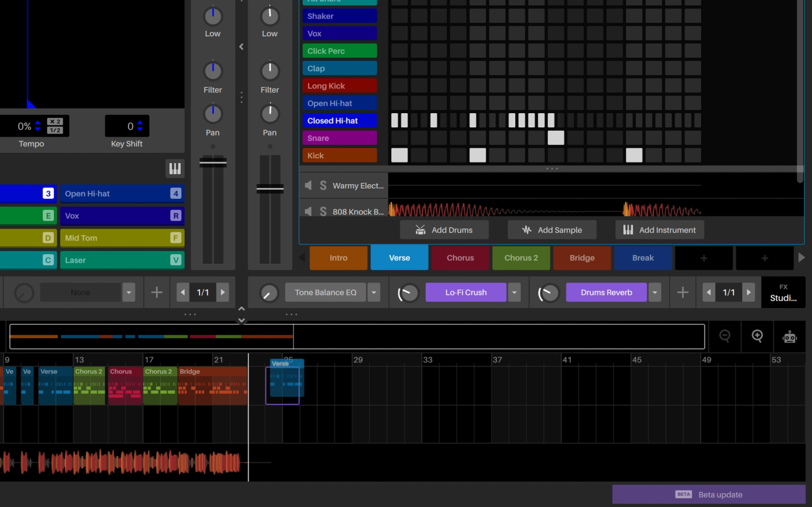
Task: Click the x2 tempo multiplier button
Action: click(x=55, y=122)
